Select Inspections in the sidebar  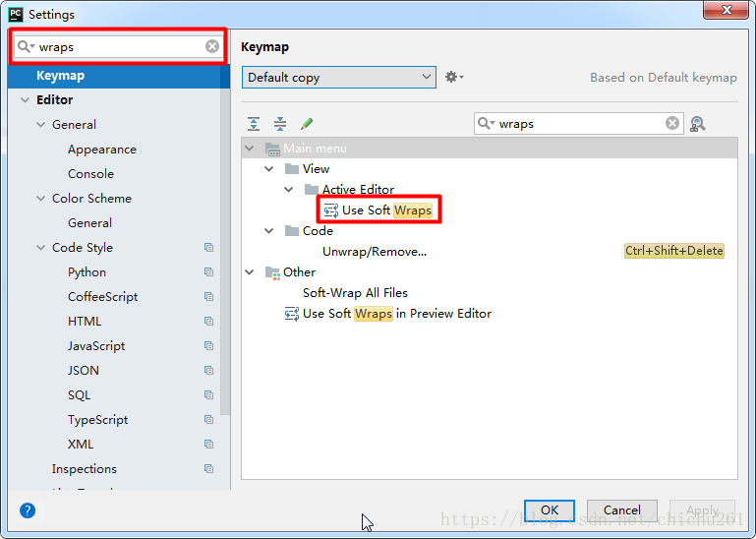click(85, 469)
